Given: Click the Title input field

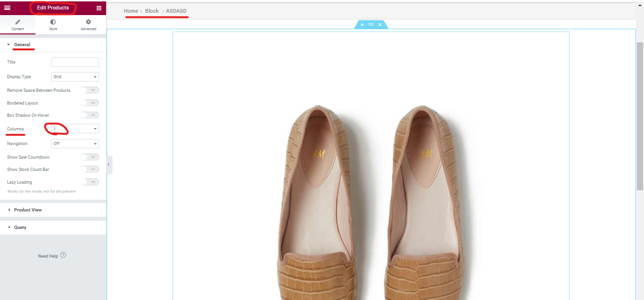Looking at the screenshot, I should point(75,62).
